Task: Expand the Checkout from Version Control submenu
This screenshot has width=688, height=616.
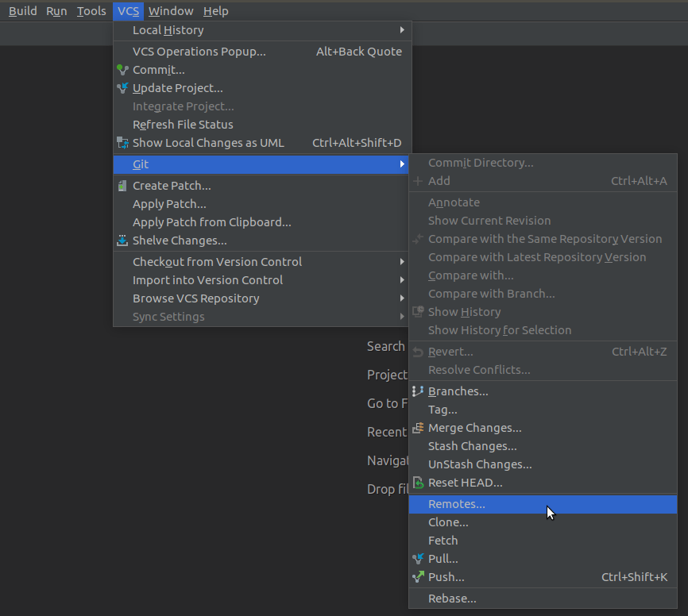Action: 238,261
